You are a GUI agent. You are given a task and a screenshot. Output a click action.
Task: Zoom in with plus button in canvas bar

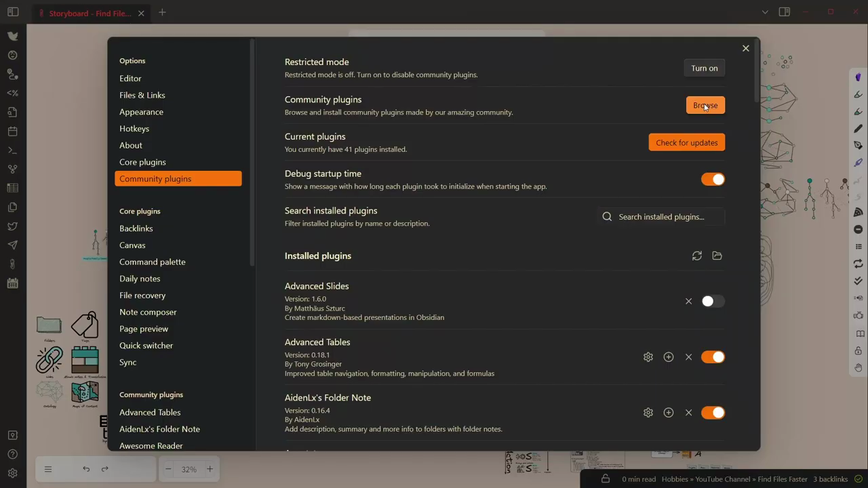[210, 469]
